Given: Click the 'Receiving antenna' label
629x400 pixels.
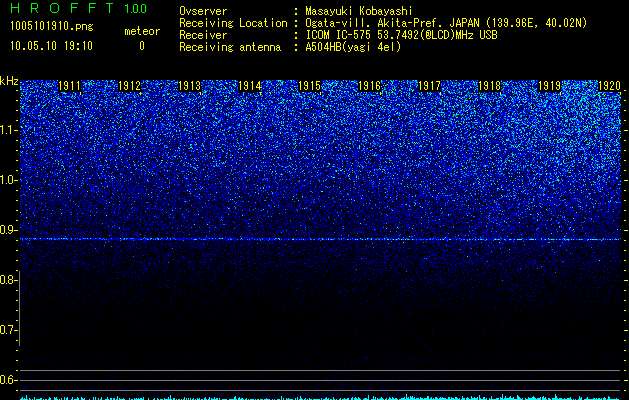Looking at the screenshot, I should point(230,47).
